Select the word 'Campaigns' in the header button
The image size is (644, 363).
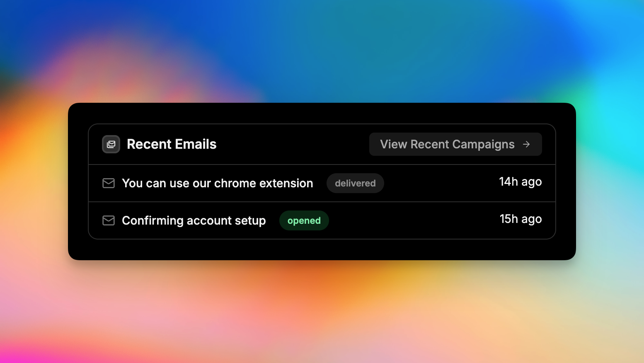point(483,144)
